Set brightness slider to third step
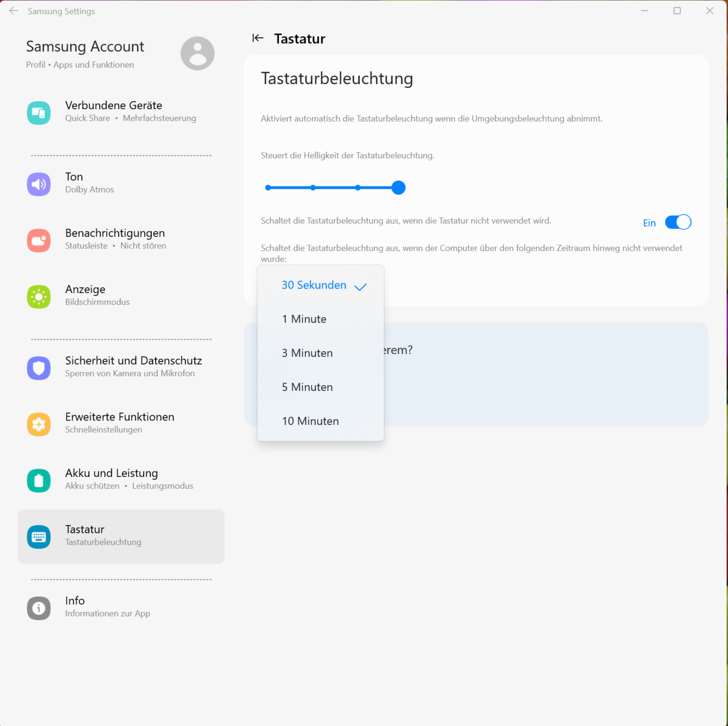 (358, 188)
